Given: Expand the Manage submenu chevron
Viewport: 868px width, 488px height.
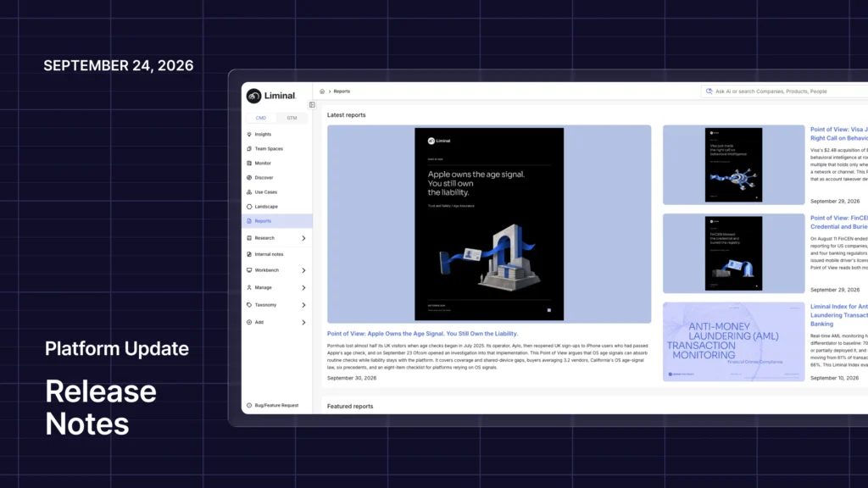Looking at the screenshot, I should [303, 288].
